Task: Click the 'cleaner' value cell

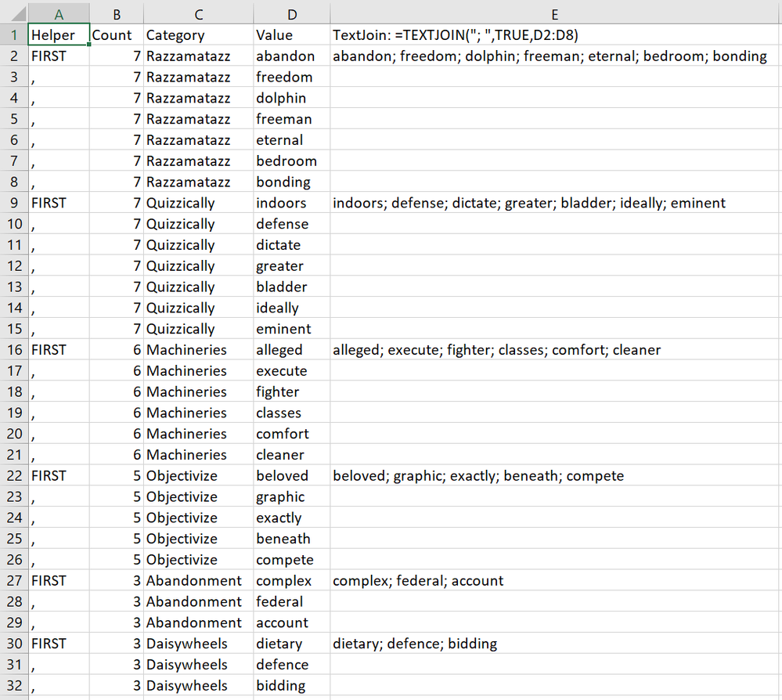Action: pos(292,454)
